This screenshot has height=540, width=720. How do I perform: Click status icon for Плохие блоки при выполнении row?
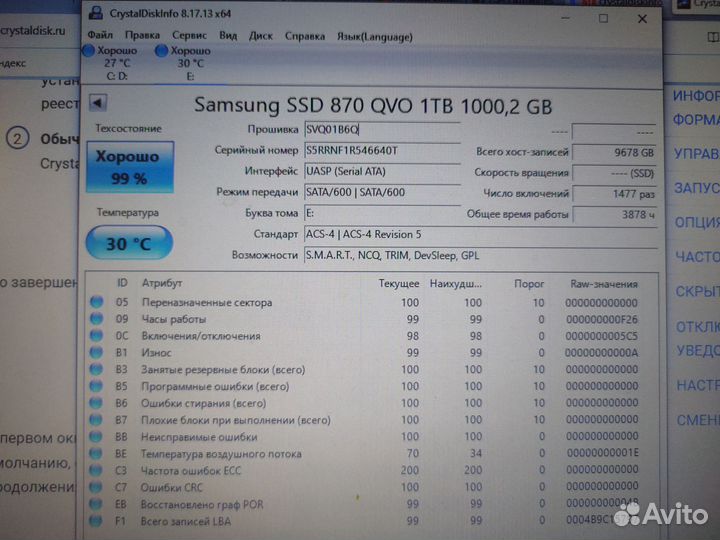click(x=96, y=419)
